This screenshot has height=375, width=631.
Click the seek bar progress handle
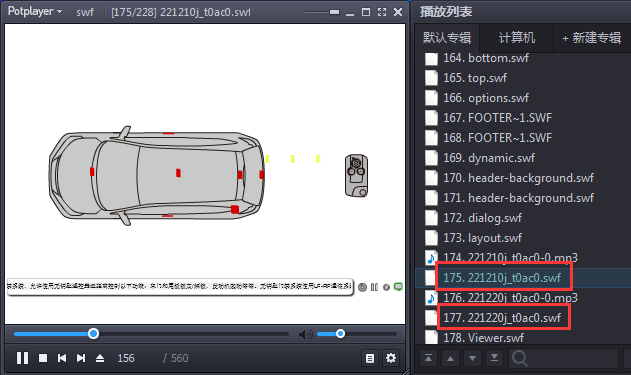coord(93,334)
